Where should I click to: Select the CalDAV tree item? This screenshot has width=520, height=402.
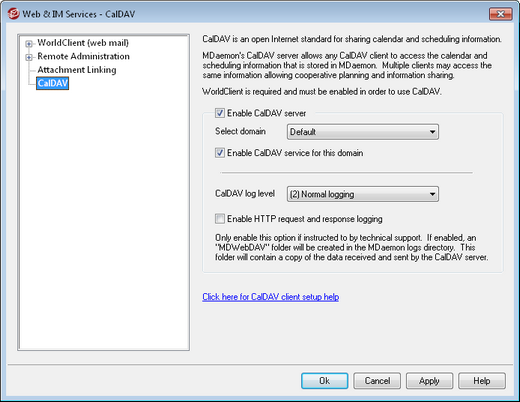(x=53, y=83)
